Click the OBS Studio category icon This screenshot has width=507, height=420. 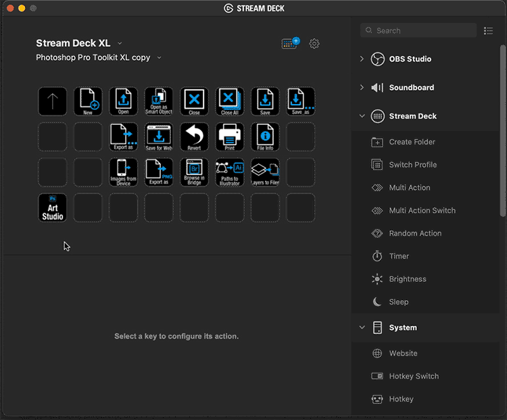pyautogui.click(x=378, y=59)
